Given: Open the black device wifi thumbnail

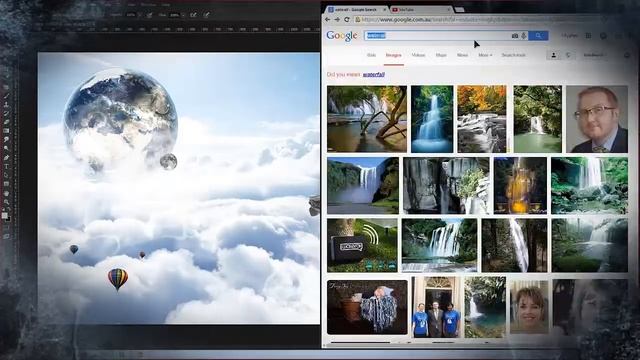Looking at the screenshot, I should coord(362,245).
